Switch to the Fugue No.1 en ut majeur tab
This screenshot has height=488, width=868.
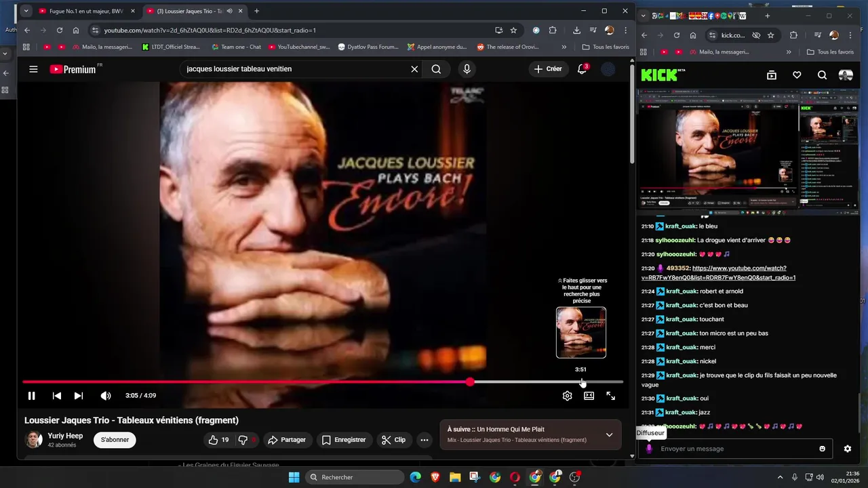[85, 11]
